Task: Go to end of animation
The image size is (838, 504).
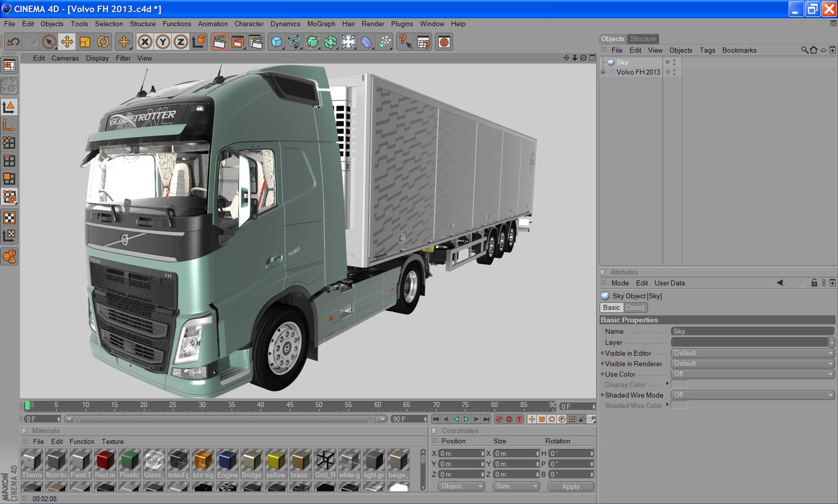Action: point(486,419)
